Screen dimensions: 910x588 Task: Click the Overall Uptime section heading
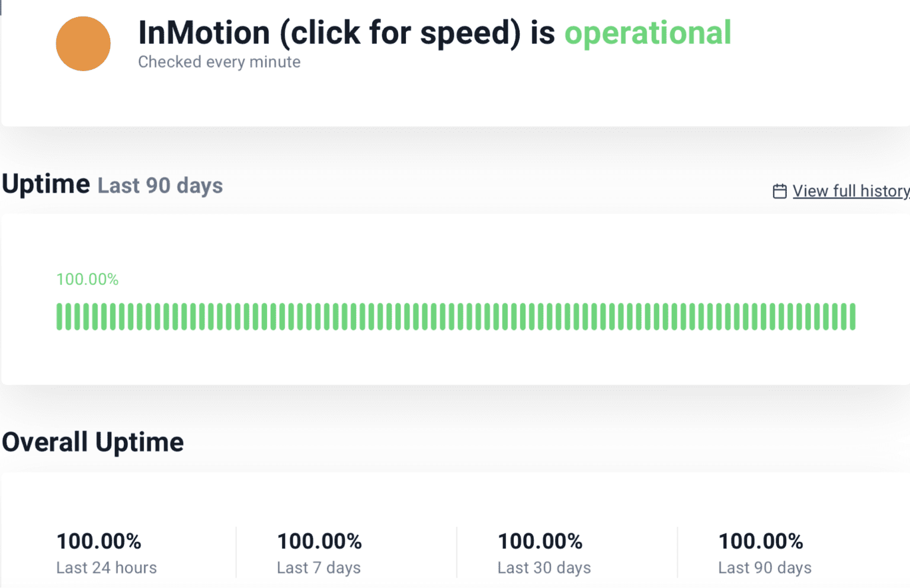click(93, 441)
